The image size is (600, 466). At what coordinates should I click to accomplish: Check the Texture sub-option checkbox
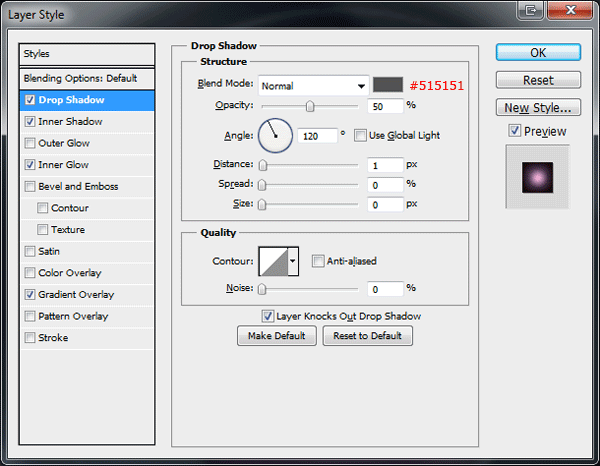[42, 230]
